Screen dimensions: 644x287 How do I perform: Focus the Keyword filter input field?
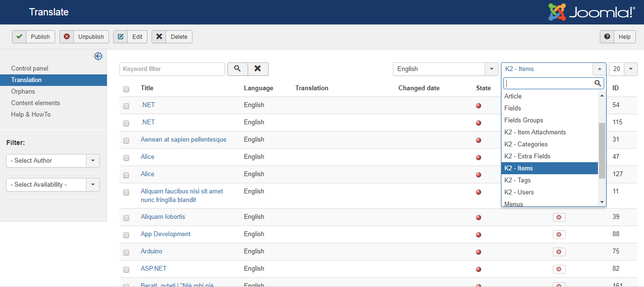click(x=172, y=69)
